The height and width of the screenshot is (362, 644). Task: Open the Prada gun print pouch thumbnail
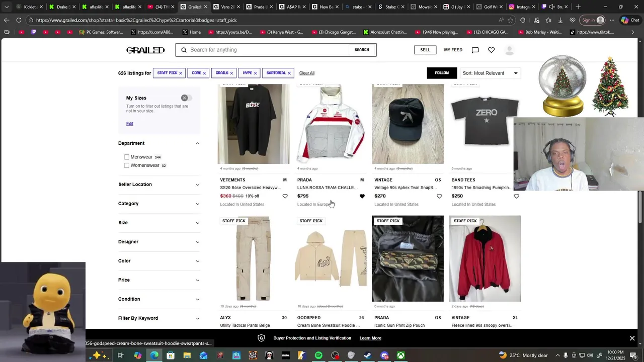click(408, 259)
